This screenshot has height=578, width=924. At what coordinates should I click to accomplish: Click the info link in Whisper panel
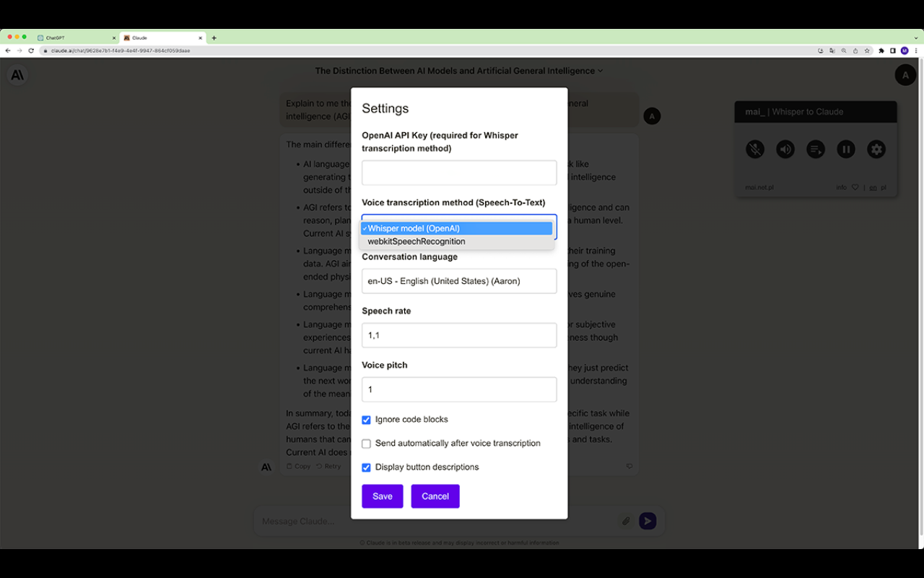(x=842, y=187)
